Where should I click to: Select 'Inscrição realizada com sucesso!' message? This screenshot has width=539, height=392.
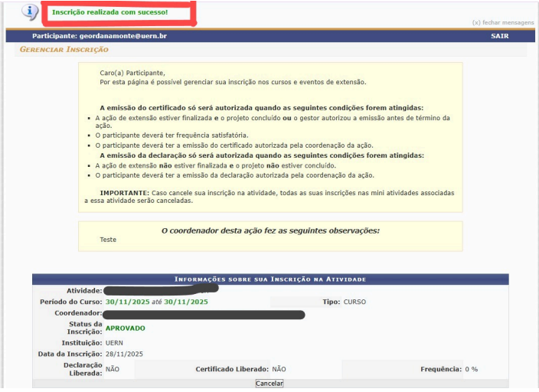point(109,12)
